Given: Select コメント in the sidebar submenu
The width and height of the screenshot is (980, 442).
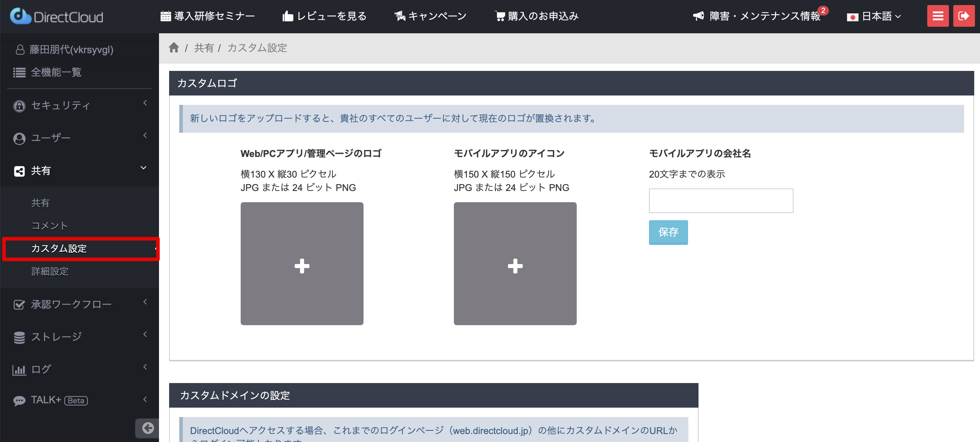Looking at the screenshot, I should tap(50, 225).
